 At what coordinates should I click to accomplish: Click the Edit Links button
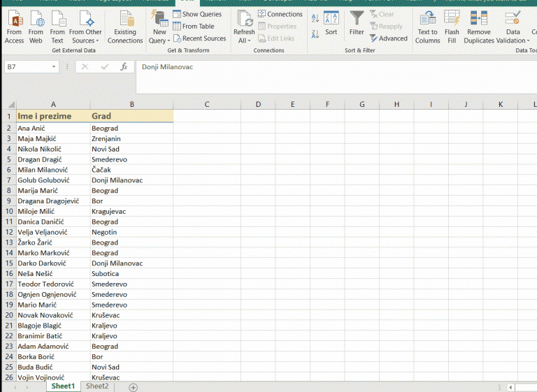(x=276, y=38)
